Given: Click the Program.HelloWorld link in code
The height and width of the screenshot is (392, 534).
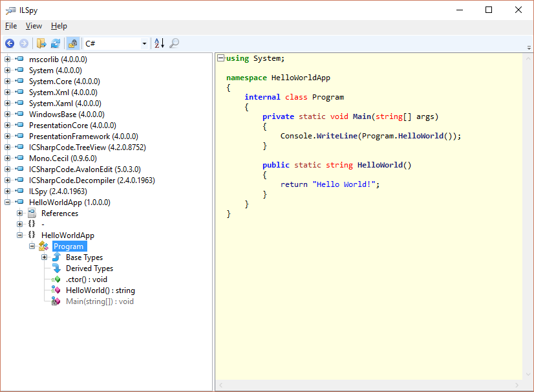Looking at the screenshot, I should (x=403, y=136).
